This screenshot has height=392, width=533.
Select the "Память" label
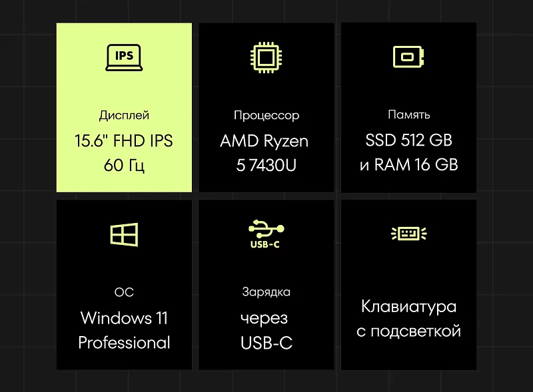[408, 115]
